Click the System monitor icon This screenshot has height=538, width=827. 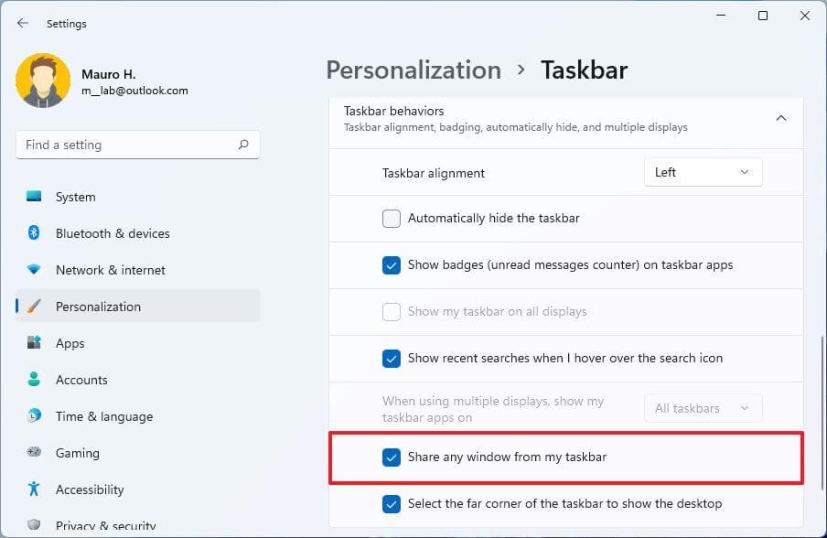pos(34,197)
